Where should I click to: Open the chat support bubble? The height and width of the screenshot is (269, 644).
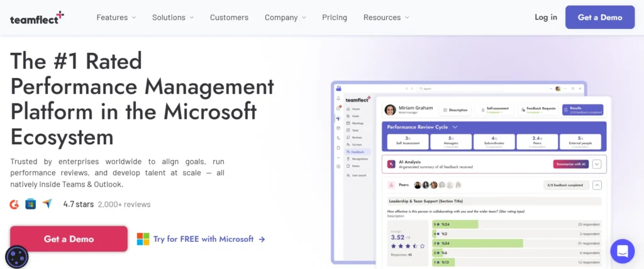[622, 251]
